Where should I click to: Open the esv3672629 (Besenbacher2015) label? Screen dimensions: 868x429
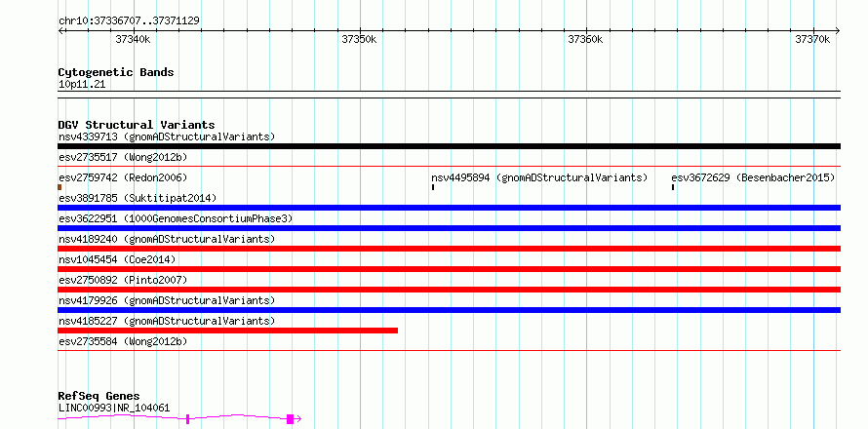click(753, 177)
